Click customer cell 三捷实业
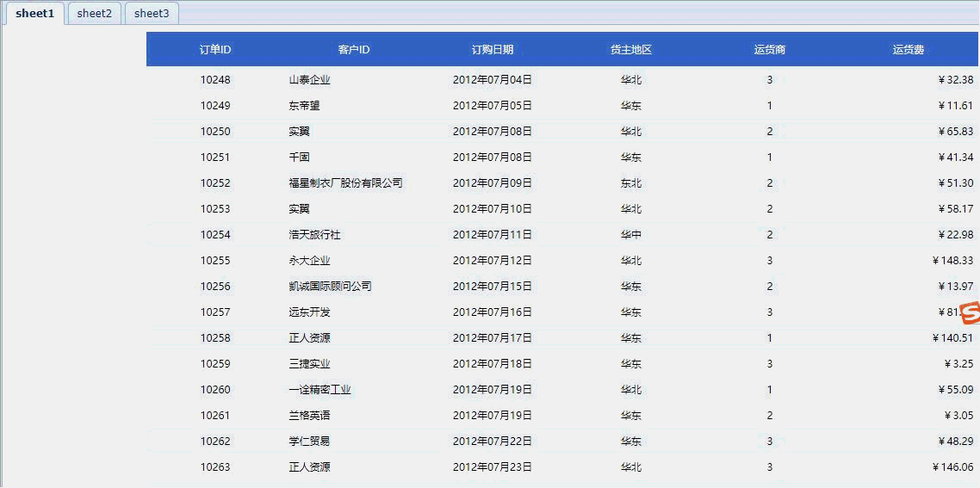Image resolution: width=980 pixels, height=488 pixels. (309, 364)
